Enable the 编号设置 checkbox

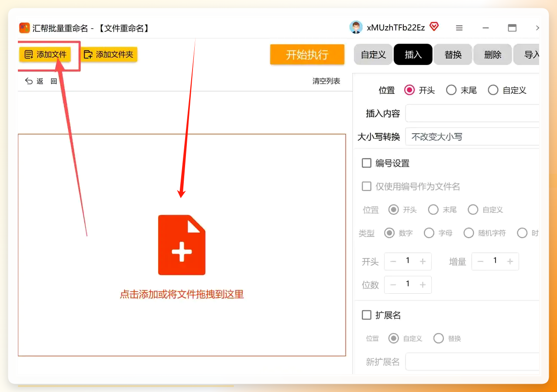tap(367, 163)
